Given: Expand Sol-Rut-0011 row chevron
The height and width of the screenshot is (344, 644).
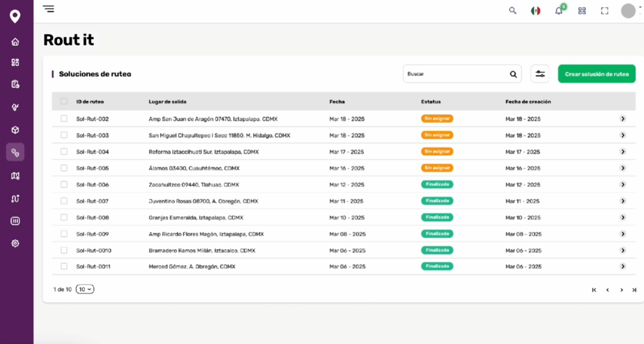Looking at the screenshot, I should (x=623, y=267).
